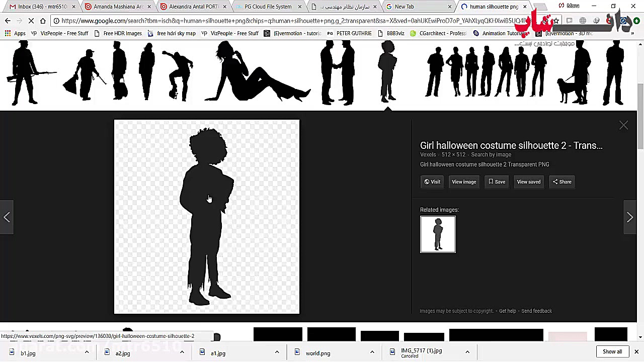Click the Share button

point(562,182)
